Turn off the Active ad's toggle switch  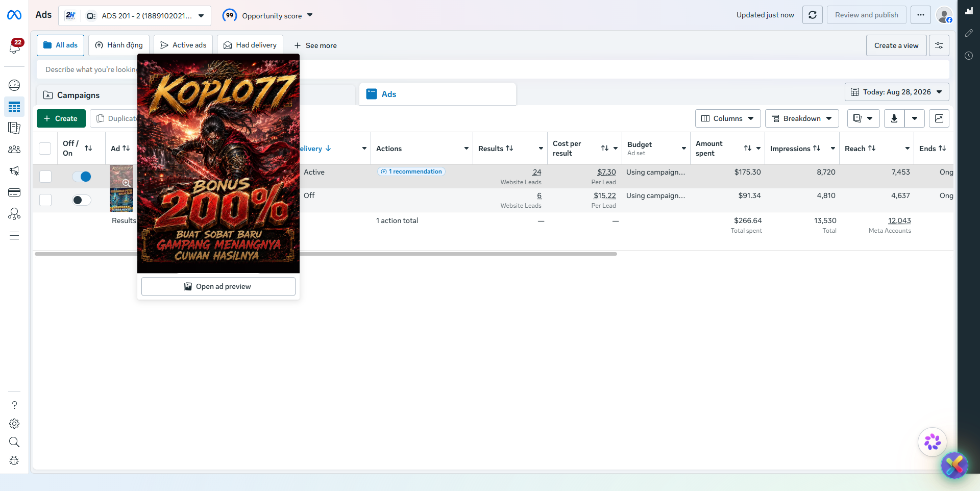click(x=82, y=177)
